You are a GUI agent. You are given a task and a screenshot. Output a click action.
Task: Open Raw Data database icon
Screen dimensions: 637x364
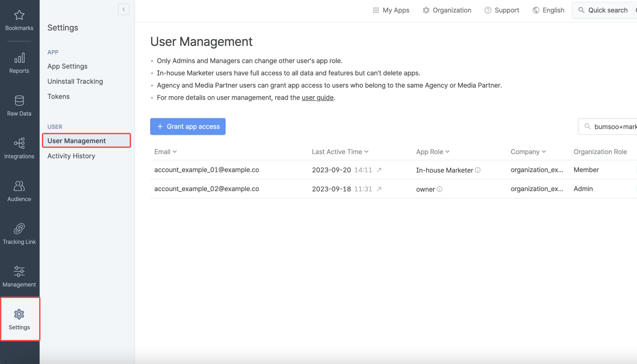19,101
